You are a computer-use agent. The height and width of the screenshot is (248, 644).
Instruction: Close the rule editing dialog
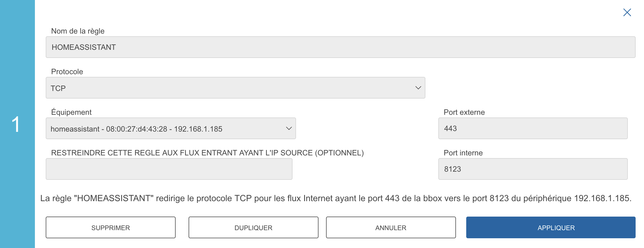tap(627, 12)
